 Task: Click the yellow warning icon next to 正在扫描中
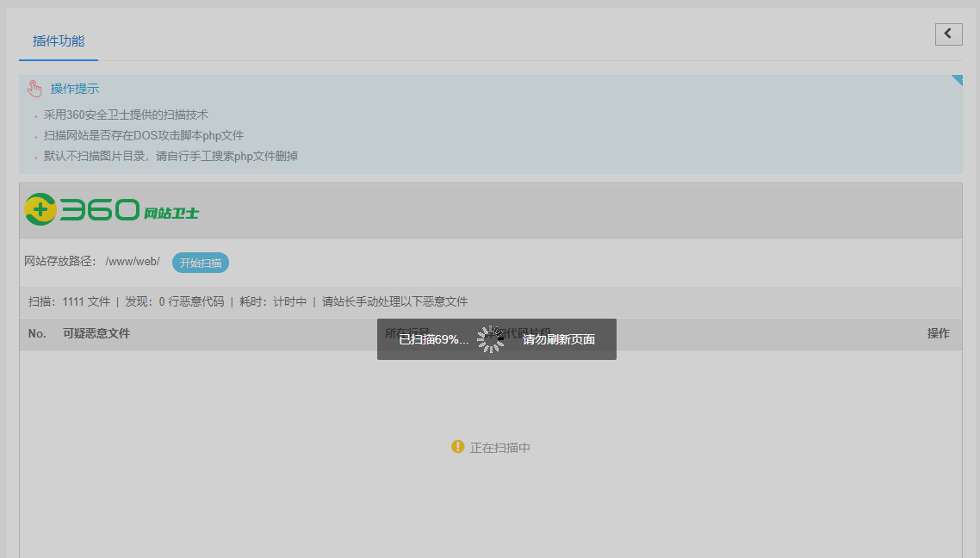pos(458,447)
